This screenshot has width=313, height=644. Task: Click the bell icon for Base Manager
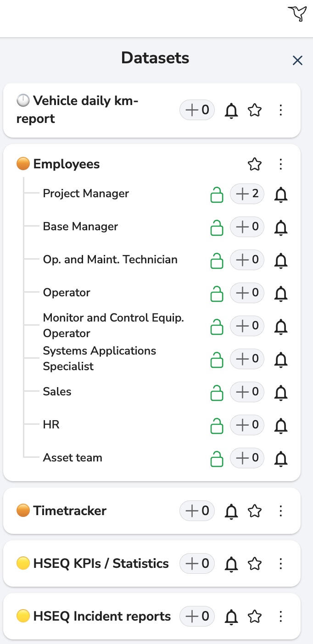click(x=281, y=228)
